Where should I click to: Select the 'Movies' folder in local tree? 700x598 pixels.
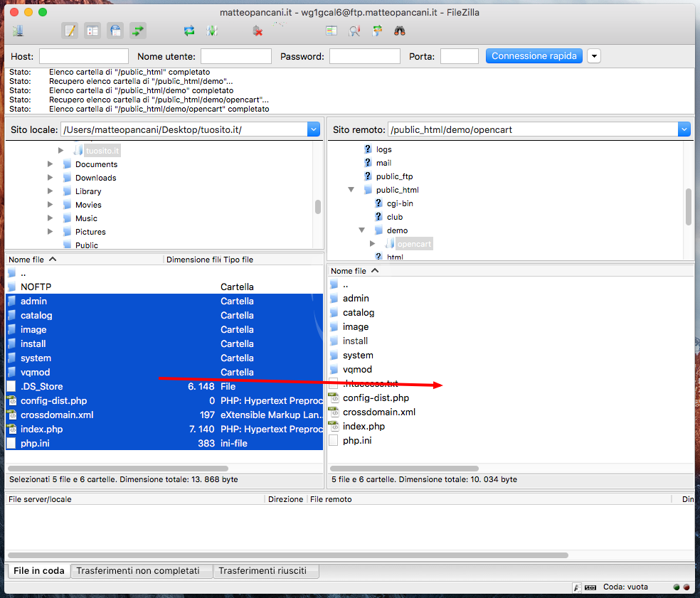coord(88,205)
